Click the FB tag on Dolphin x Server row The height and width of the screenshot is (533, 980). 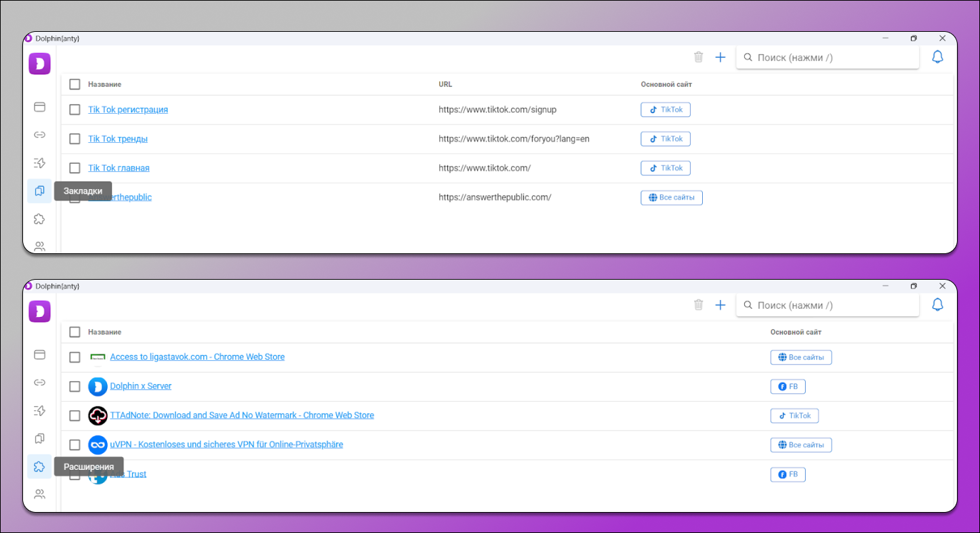(x=788, y=387)
